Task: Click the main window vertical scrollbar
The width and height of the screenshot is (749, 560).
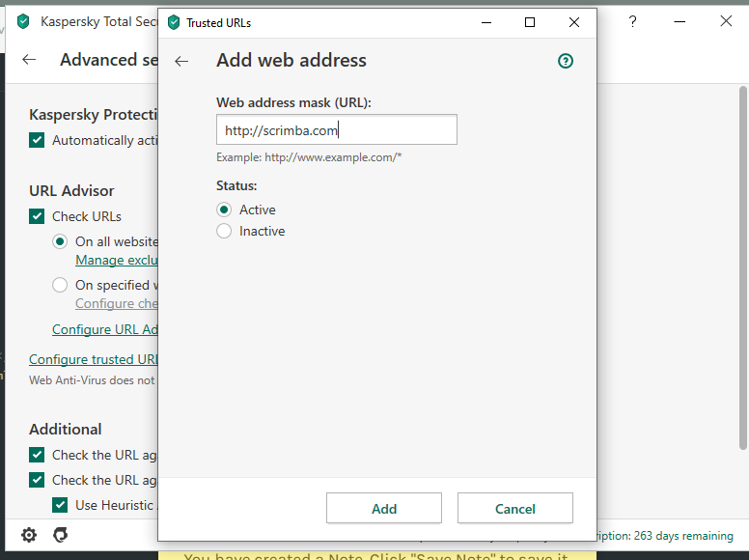Action: [743, 267]
